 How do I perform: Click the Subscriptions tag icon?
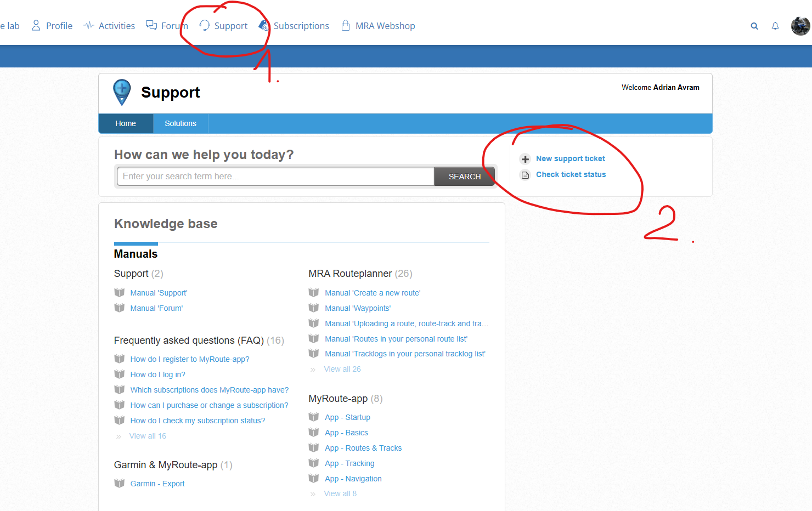(264, 25)
